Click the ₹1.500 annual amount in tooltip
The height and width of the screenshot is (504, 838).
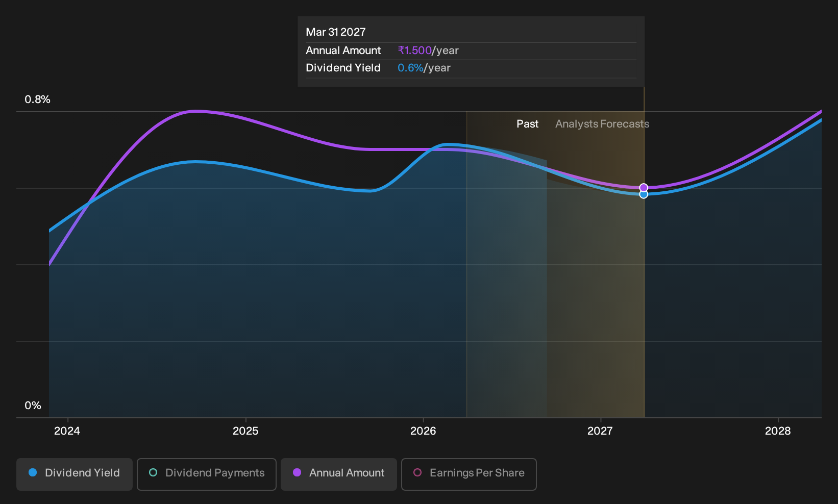click(415, 51)
